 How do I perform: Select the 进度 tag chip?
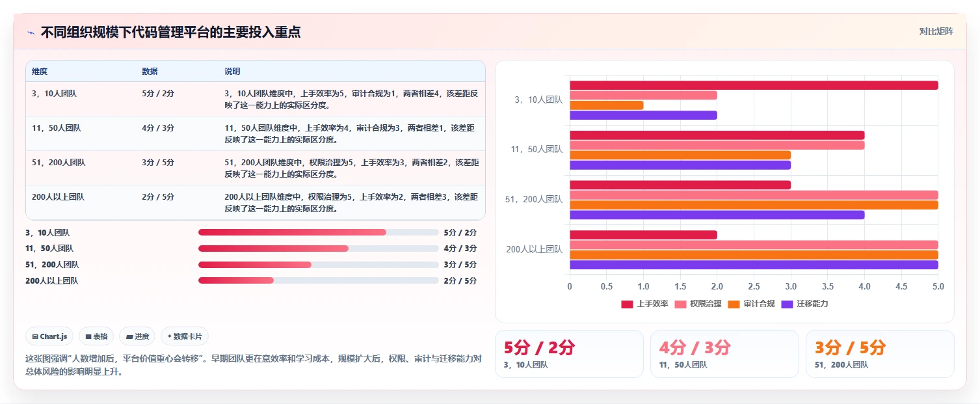pyautogui.click(x=138, y=336)
